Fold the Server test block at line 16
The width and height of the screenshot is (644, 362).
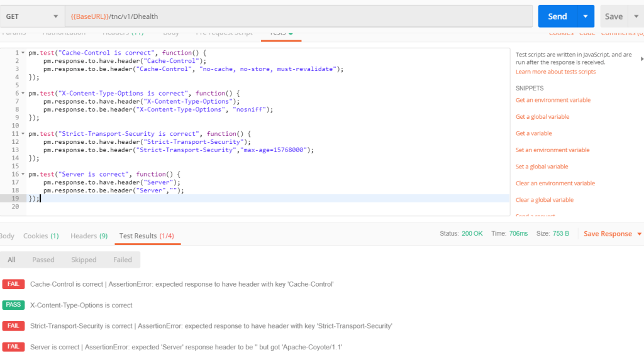(x=23, y=174)
